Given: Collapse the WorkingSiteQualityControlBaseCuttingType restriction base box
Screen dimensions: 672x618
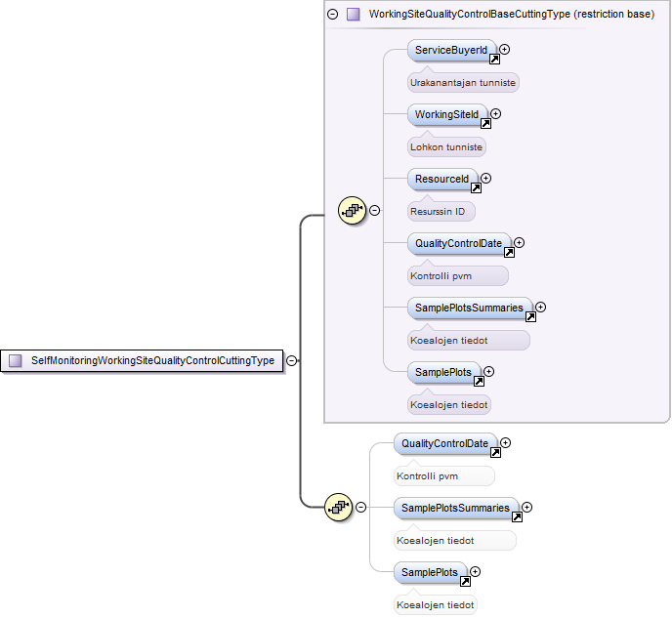Looking at the screenshot, I should (332, 14).
